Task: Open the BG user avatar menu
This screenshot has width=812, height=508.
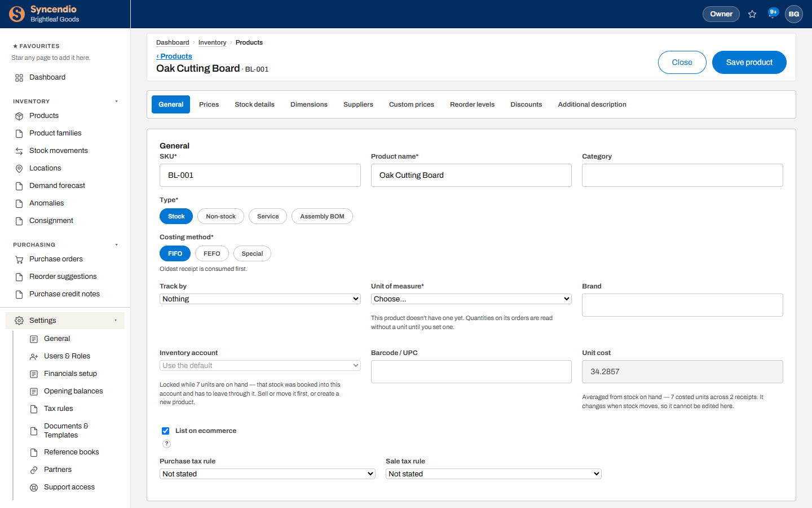Action: [794, 14]
